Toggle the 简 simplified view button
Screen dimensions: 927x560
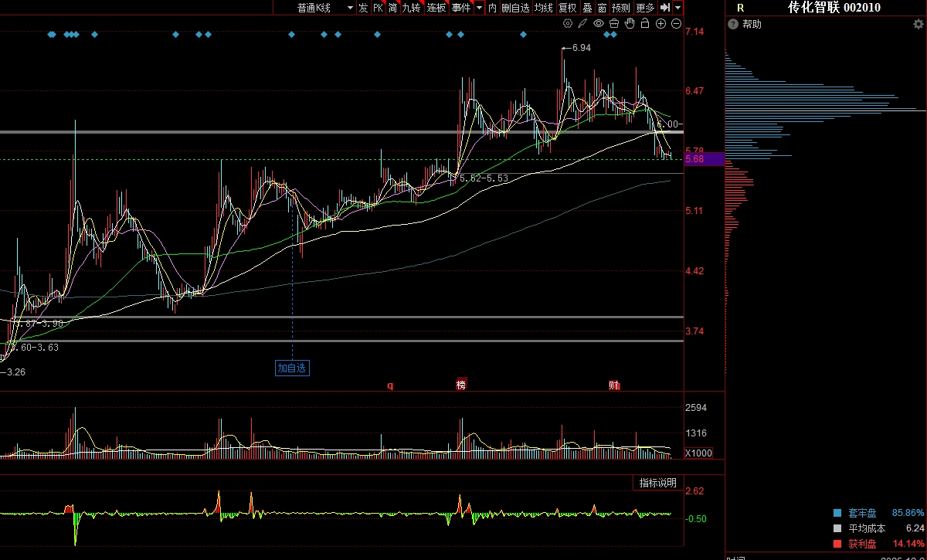point(392,8)
